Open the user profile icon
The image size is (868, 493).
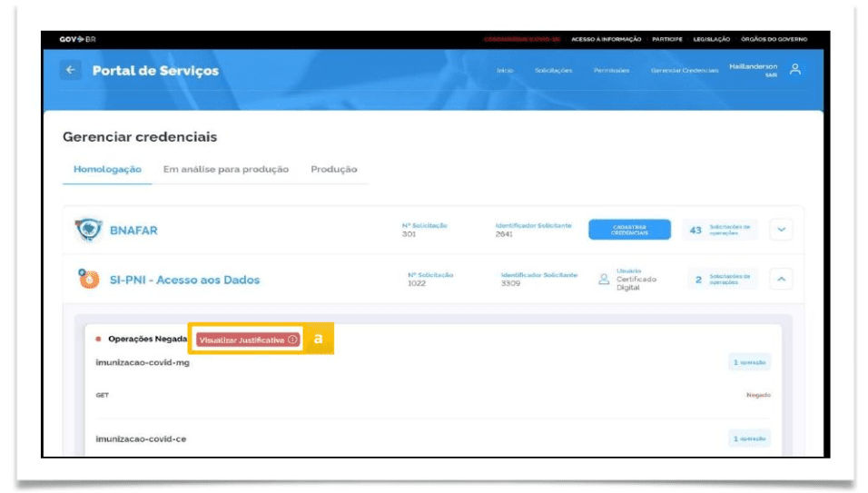click(x=795, y=70)
